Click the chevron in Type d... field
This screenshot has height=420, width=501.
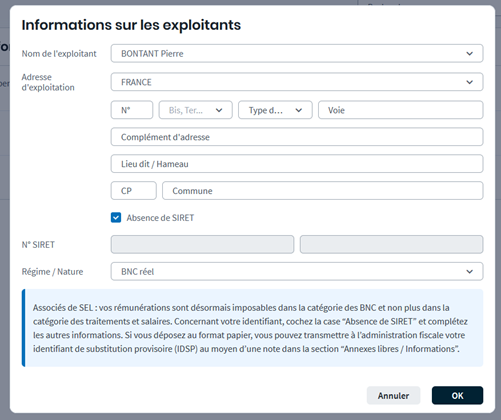tap(299, 110)
